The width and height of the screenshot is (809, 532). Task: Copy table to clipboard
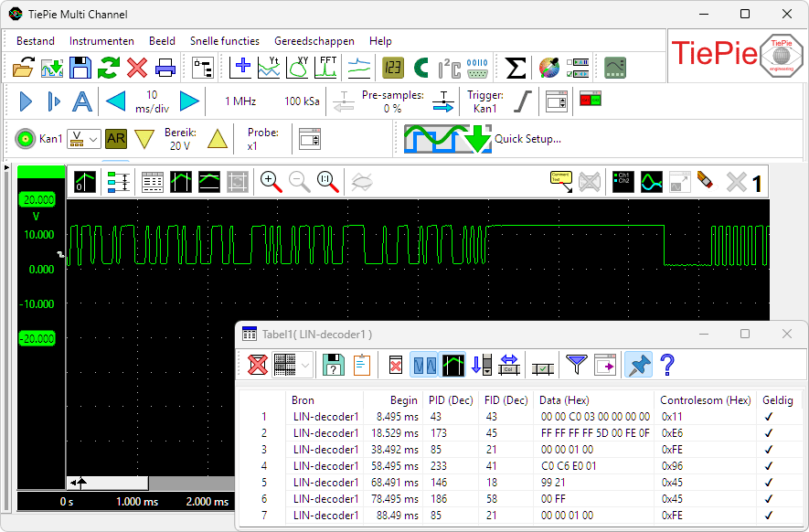pyautogui.click(x=362, y=365)
